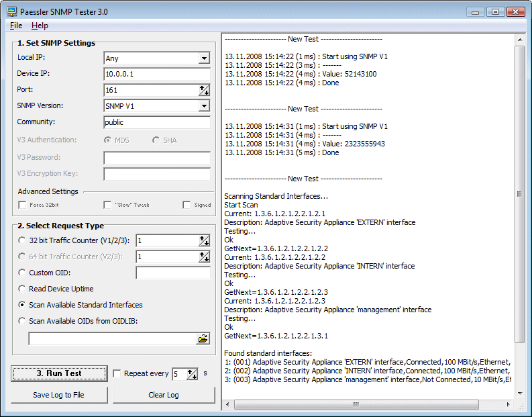Screen dimensions: 532x417
Task: Click into the Device IP field
Action: [157, 74]
